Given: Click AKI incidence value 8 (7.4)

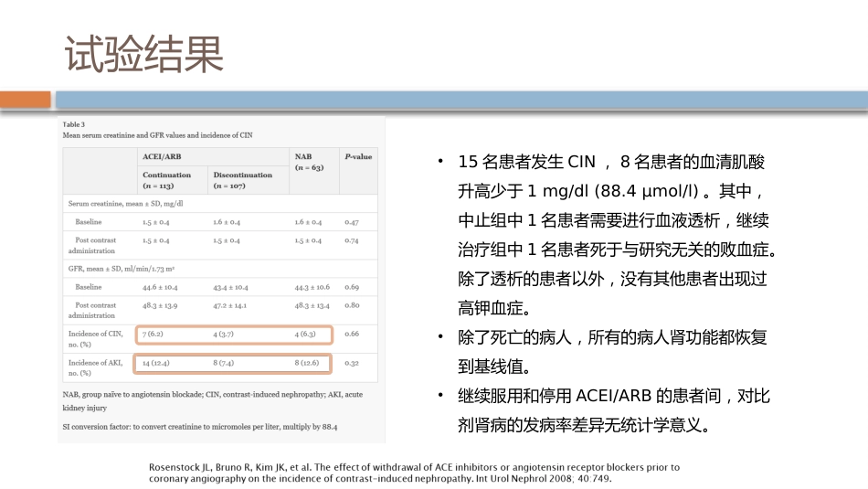Looking at the screenshot, I should pos(223,363).
